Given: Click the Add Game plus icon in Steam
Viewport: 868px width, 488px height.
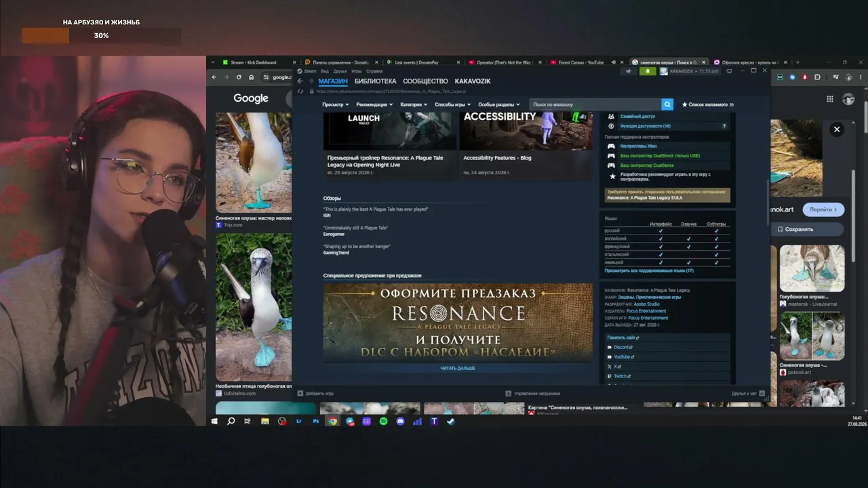Looking at the screenshot, I should pos(300,393).
